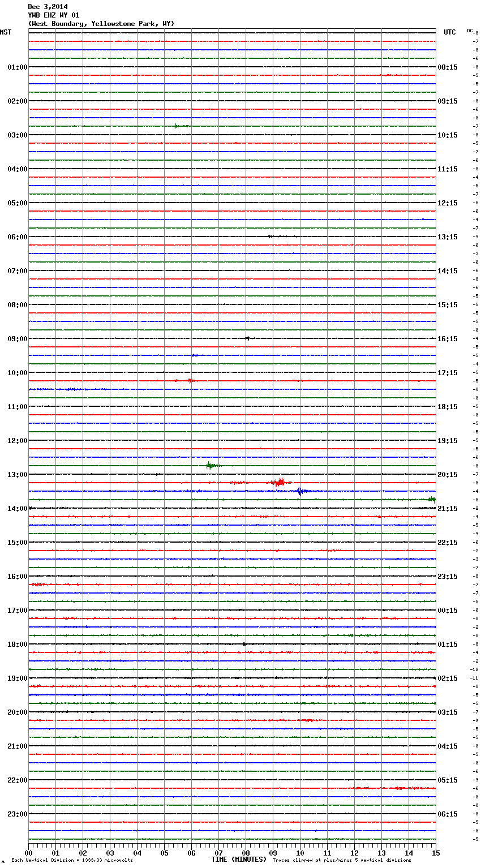Click the "MST" column header
Viewport: 481px width, 868px height.
coord(6,32)
